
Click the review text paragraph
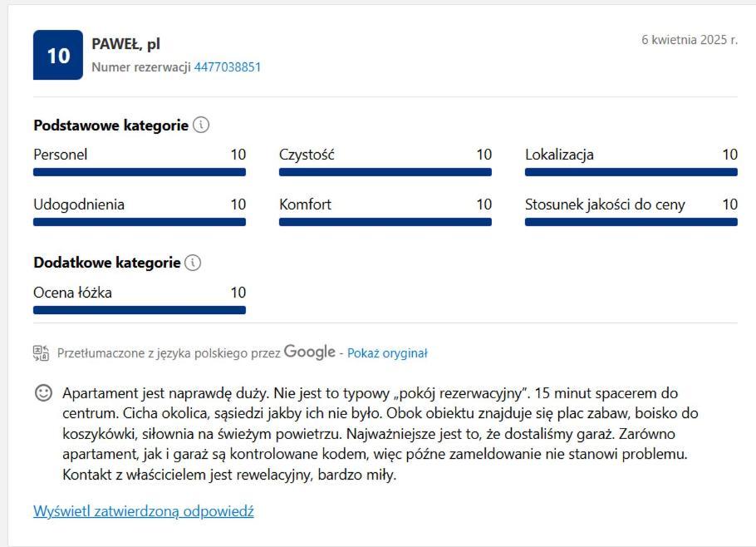[380, 434]
